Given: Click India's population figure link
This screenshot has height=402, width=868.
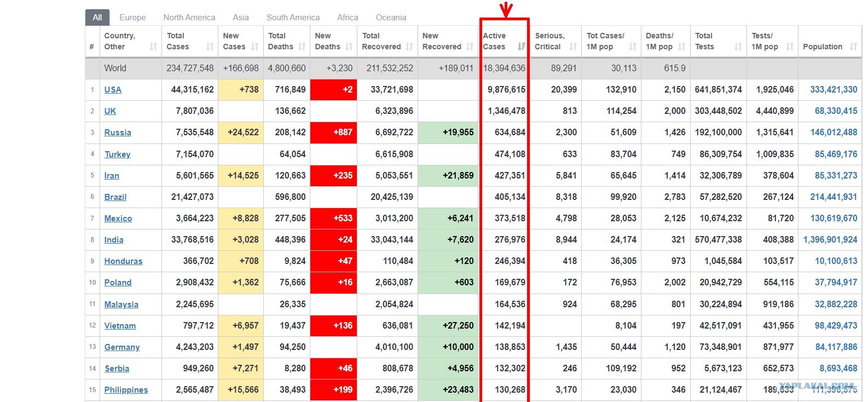Looking at the screenshot, I should (830, 240).
